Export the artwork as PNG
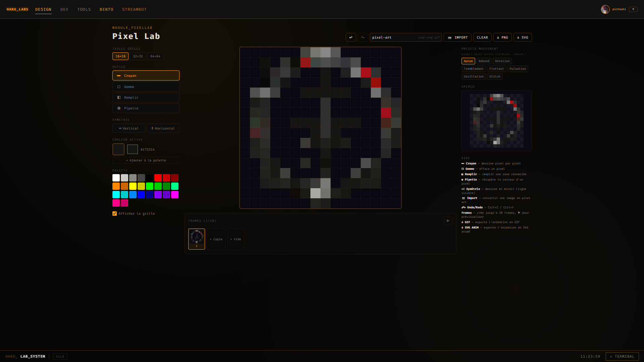The width and height of the screenshot is (644, 362). 502,37
